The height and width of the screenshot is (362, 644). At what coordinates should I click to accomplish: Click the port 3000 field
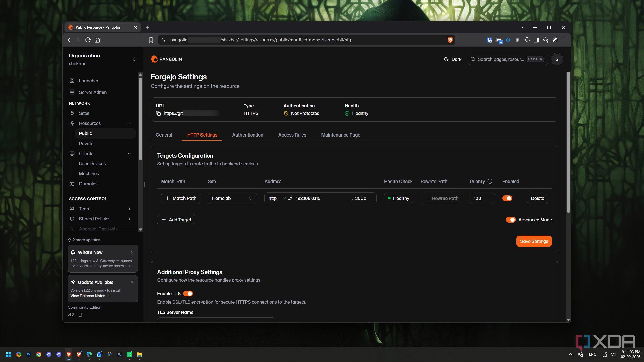364,198
